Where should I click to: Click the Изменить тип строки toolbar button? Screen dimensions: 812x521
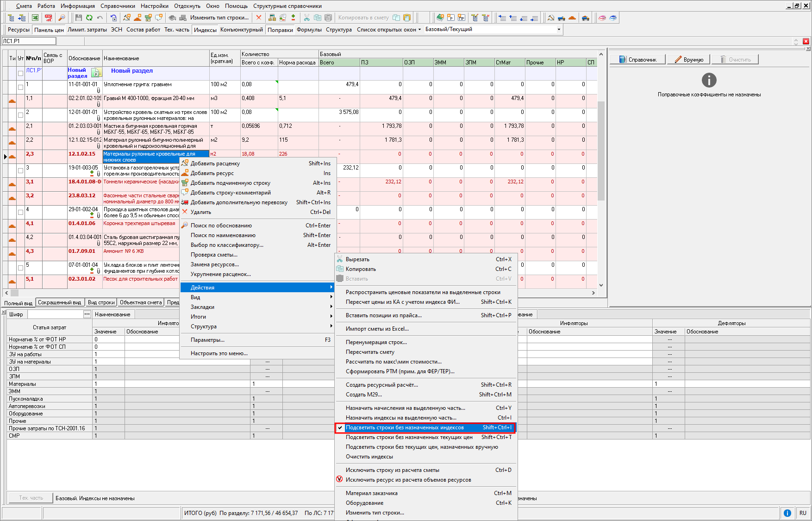point(219,18)
